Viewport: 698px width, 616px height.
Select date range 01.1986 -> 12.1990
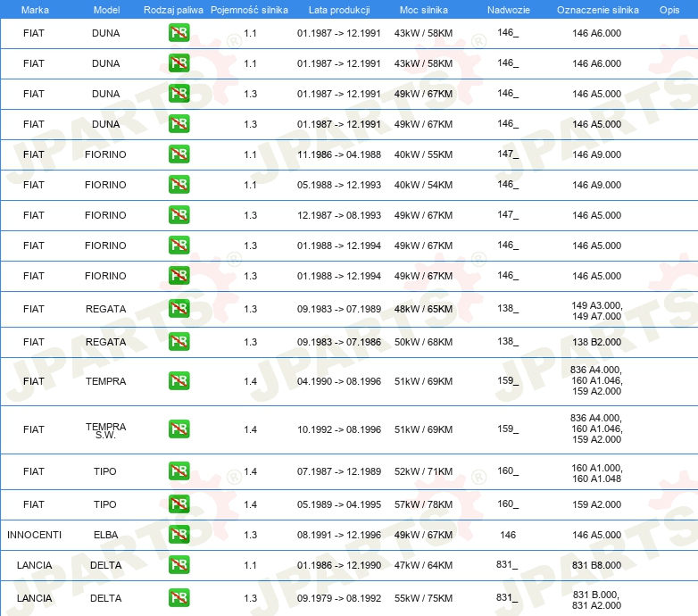click(339, 565)
